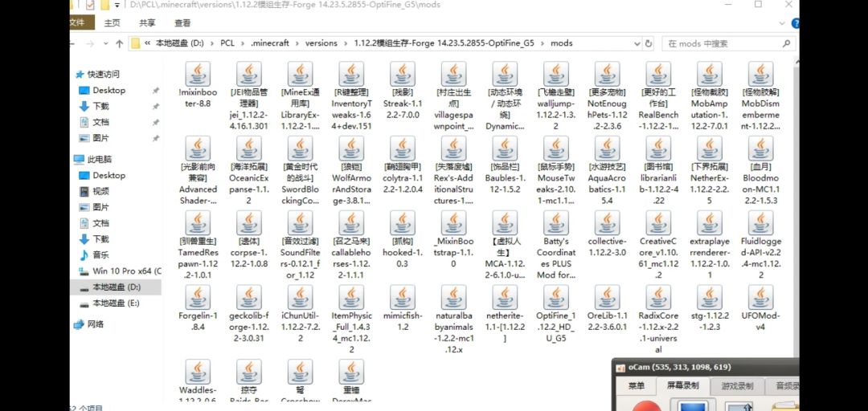Expand the ribbon with the chevron
The height and width of the screenshot is (411, 868).
(x=783, y=22)
